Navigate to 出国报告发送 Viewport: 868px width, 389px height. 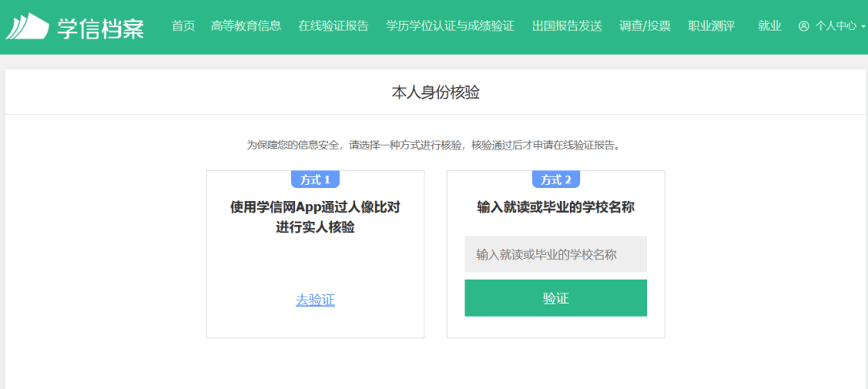click(x=567, y=26)
